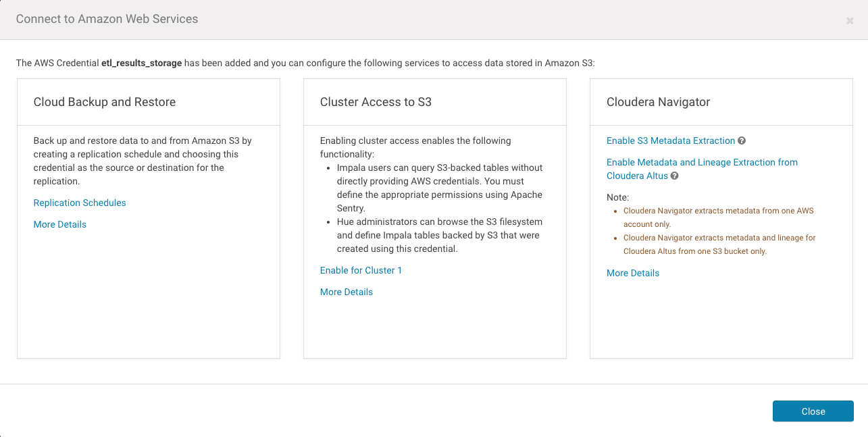Click the Cloud Backup and Restore heading
The image size is (868, 437).
tap(105, 102)
